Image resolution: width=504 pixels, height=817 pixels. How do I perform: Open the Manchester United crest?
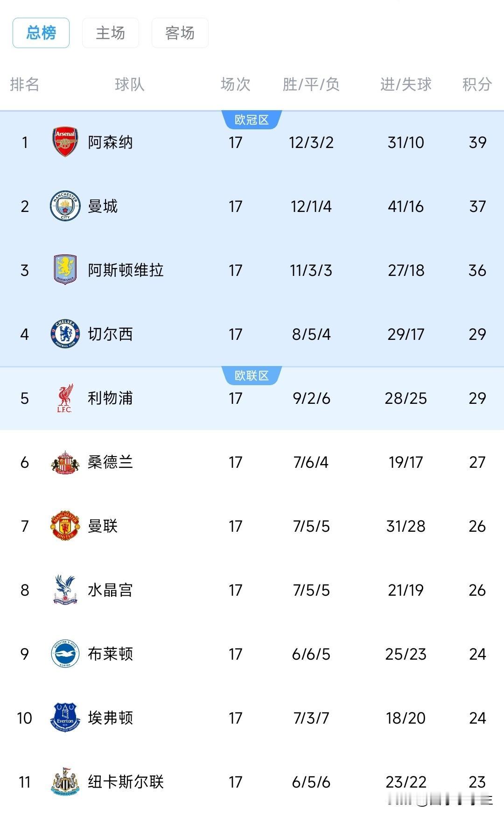pos(65,526)
